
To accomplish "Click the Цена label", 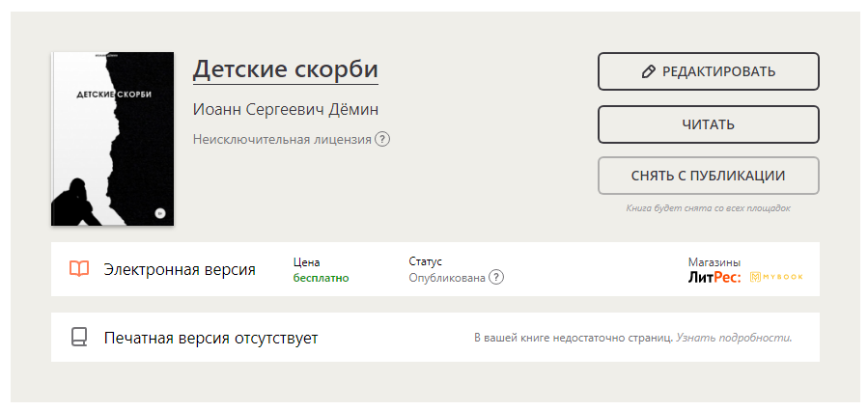I will pyautogui.click(x=306, y=262).
